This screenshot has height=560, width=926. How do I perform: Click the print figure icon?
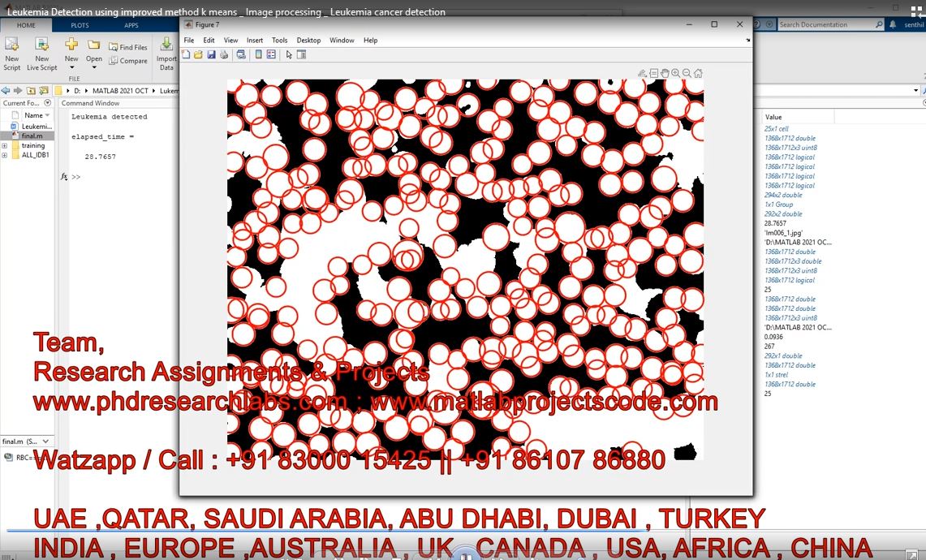point(223,54)
